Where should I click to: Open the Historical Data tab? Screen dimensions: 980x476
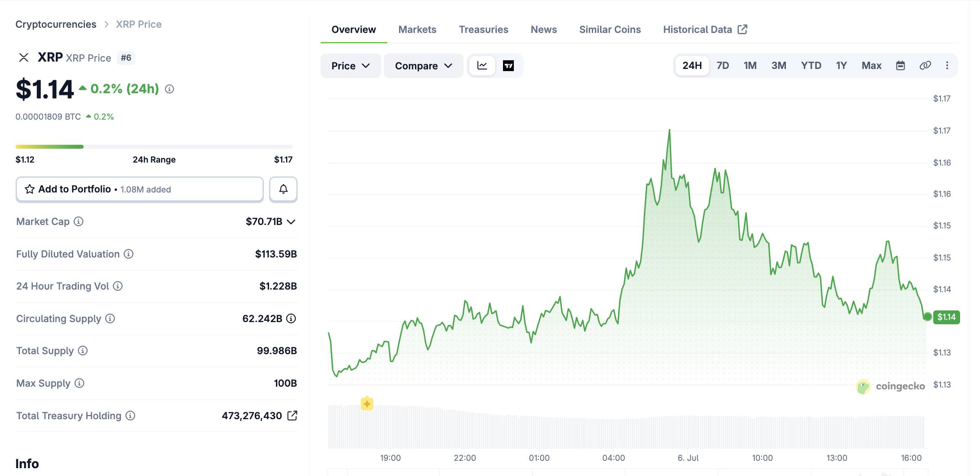click(705, 29)
